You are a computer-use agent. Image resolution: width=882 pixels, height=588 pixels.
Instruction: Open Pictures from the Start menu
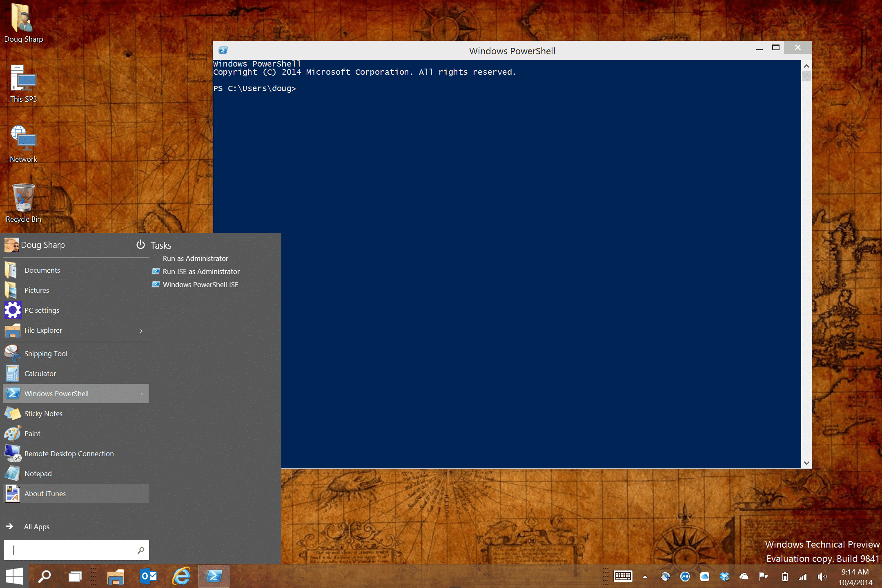pos(76,290)
